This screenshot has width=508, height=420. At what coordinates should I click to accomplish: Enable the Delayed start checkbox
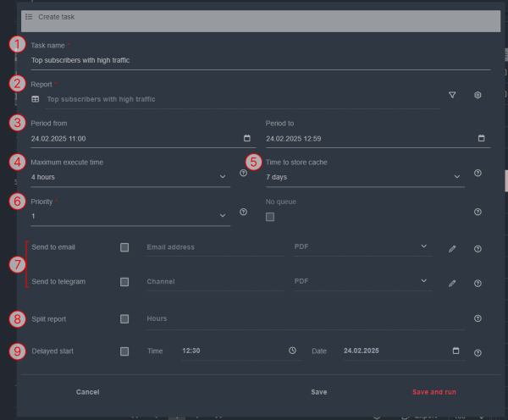point(124,351)
